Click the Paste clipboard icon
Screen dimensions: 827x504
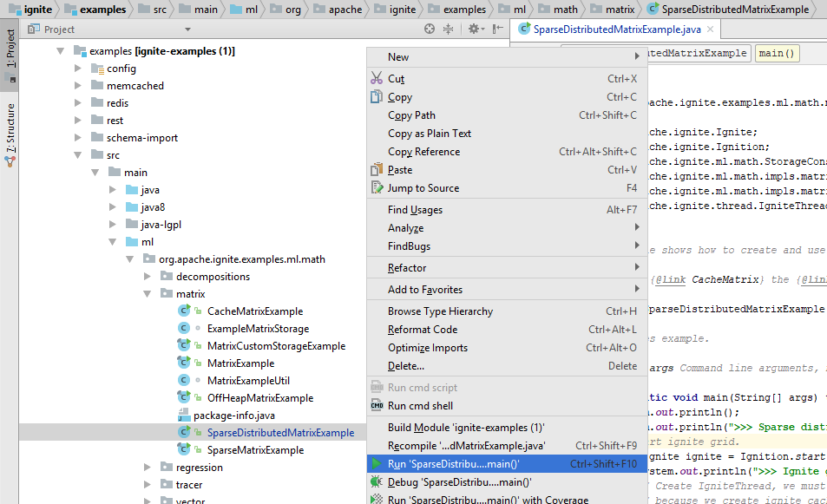(x=377, y=169)
